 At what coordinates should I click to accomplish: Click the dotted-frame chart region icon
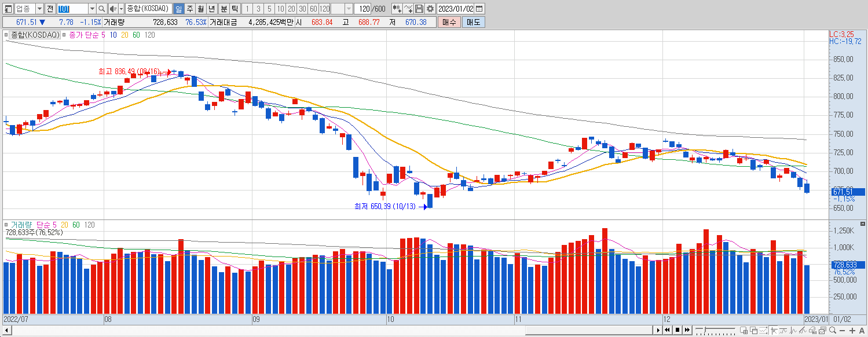(x=763, y=330)
